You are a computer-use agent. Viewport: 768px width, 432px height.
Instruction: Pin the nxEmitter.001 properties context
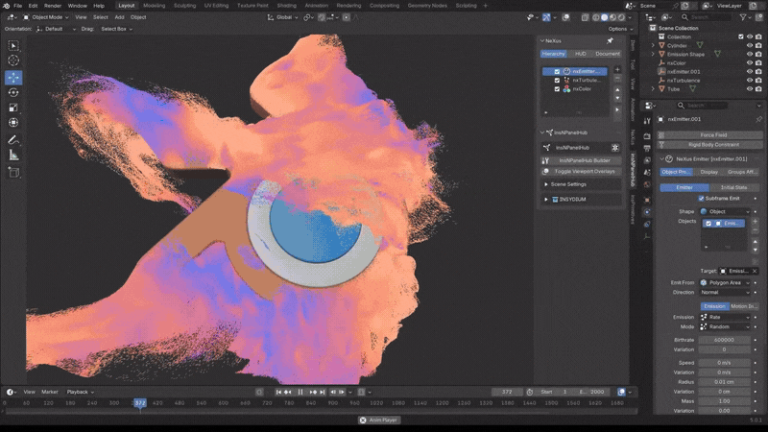point(759,119)
